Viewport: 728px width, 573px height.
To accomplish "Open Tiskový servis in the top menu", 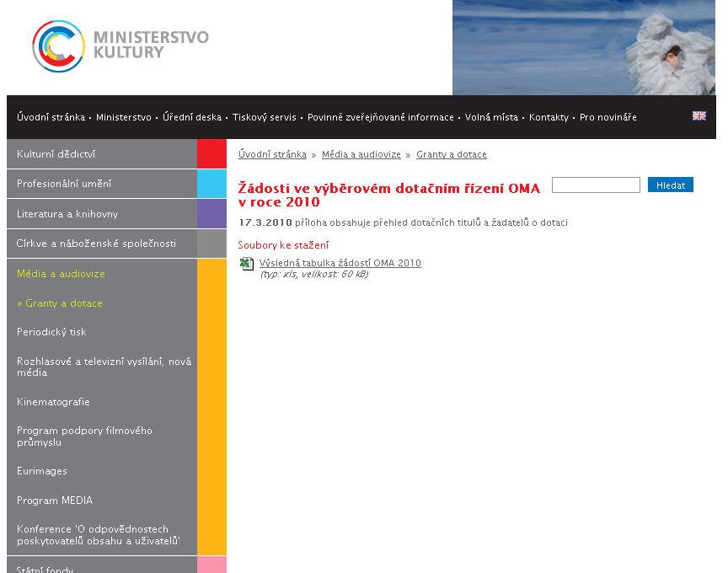I will tap(265, 117).
